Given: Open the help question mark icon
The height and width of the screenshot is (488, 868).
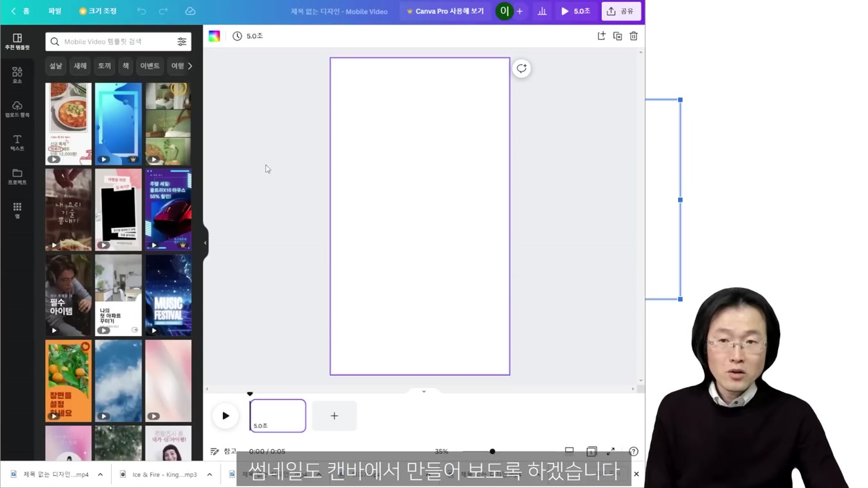Looking at the screenshot, I should coord(634,451).
